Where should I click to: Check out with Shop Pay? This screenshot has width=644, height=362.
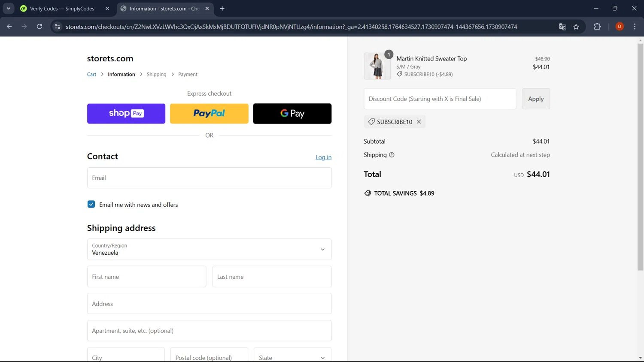pos(126,114)
